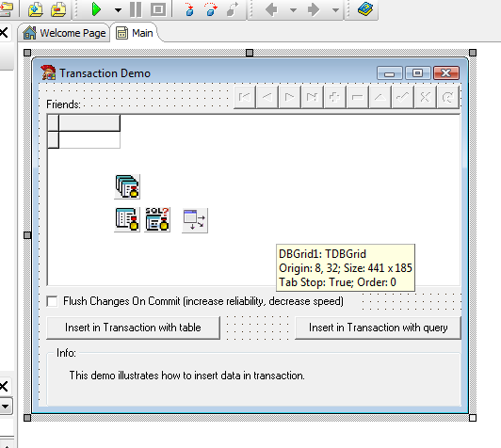
Task: Select the DataSource component icon
Action: 195,220
